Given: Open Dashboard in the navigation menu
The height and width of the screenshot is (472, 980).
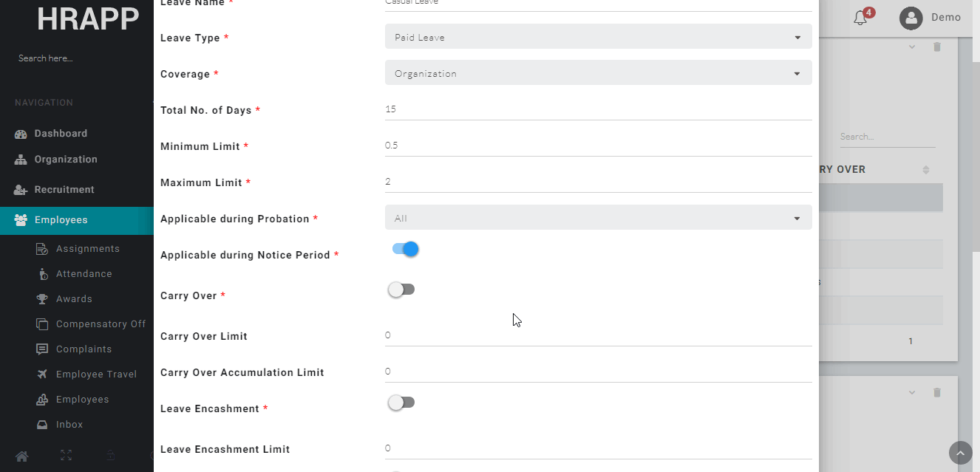Looking at the screenshot, I should [61, 134].
